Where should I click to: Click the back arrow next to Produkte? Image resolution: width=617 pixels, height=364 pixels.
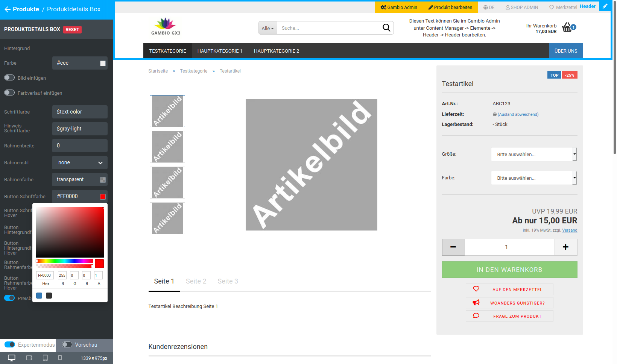point(8,9)
